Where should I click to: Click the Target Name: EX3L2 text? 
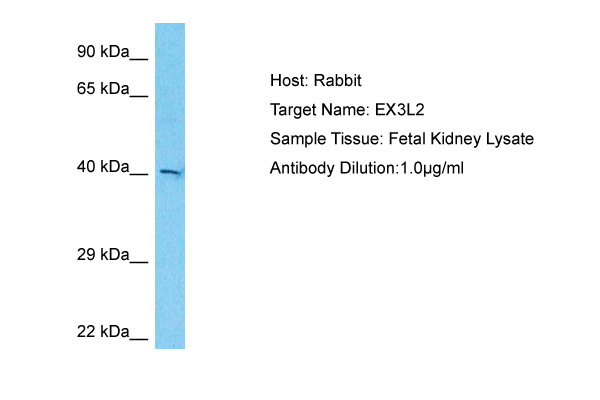pos(347,110)
